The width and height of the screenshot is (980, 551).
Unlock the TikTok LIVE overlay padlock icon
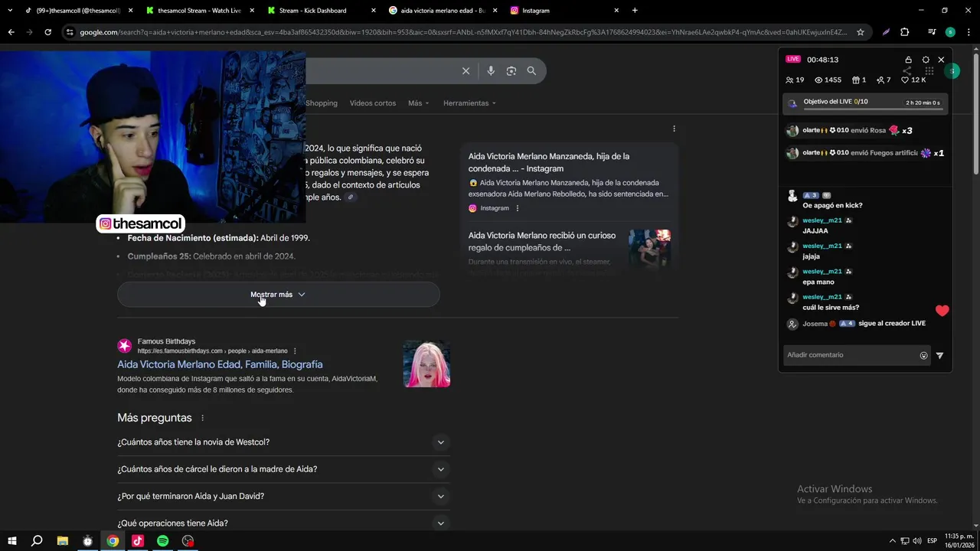[908, 60]
